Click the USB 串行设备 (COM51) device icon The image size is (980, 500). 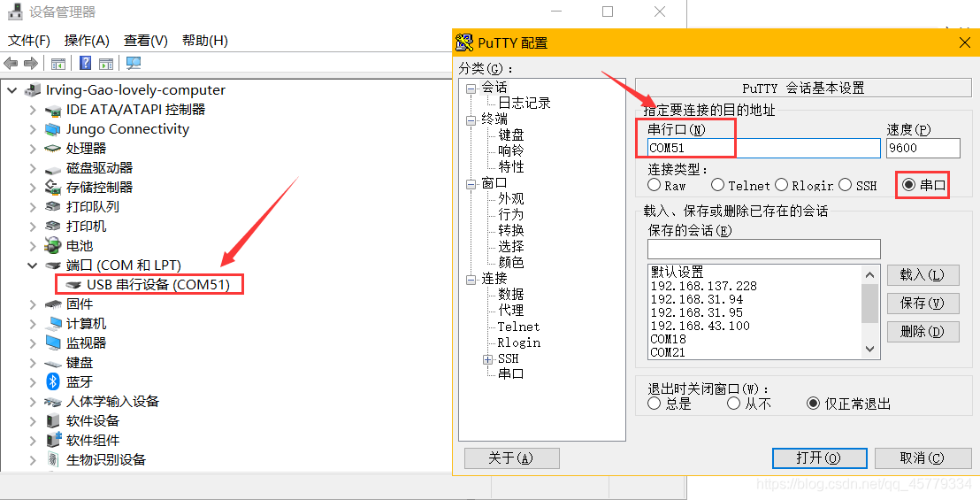click(74, 284)
